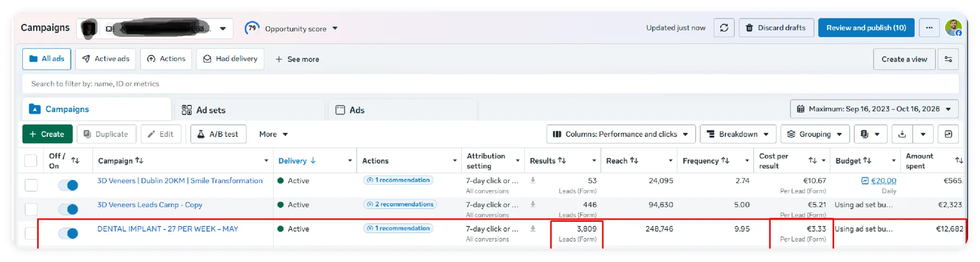Switch to the Campaigns tab

(x=97, y=109)
